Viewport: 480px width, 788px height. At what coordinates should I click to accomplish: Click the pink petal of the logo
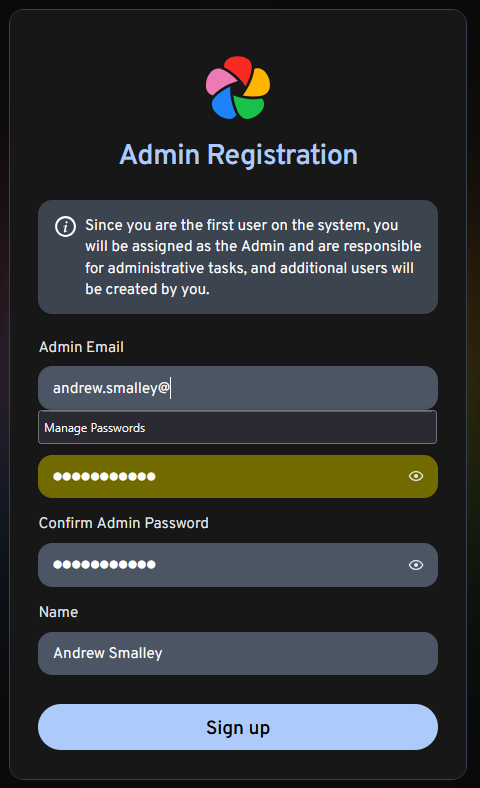(x=220, y=81)
